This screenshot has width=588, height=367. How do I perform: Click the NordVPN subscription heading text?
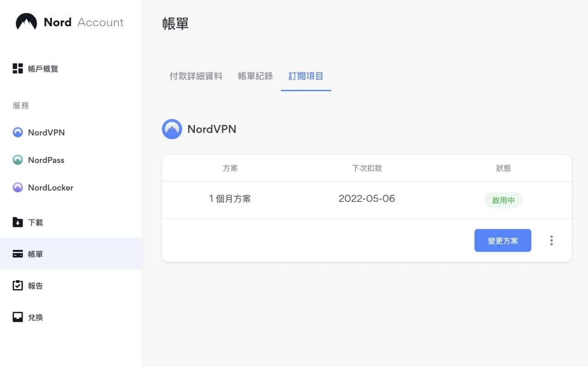coord(212,129)
